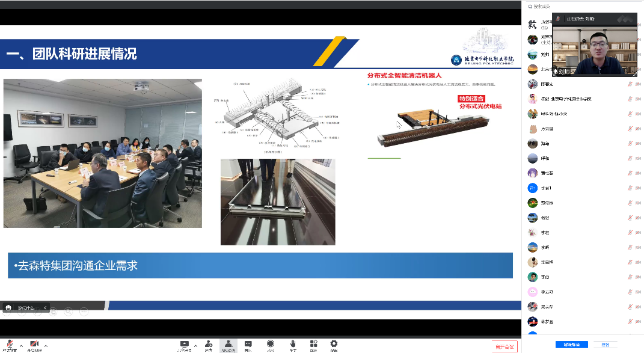Toggle mic for the 北京电子科技职业学院 participant
The height and width of the screenshot is (353, 644).
[630, 99]
